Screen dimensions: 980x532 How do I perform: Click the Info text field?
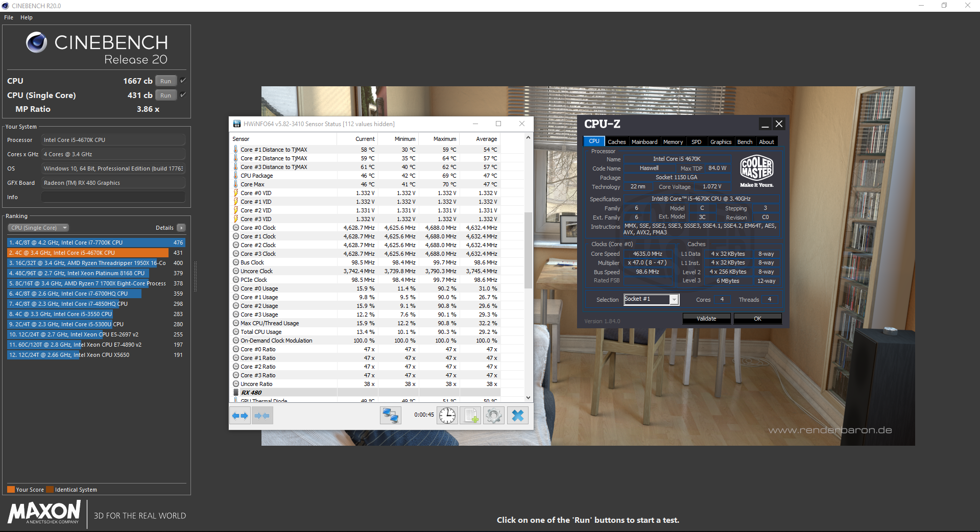tap(113, 197)
